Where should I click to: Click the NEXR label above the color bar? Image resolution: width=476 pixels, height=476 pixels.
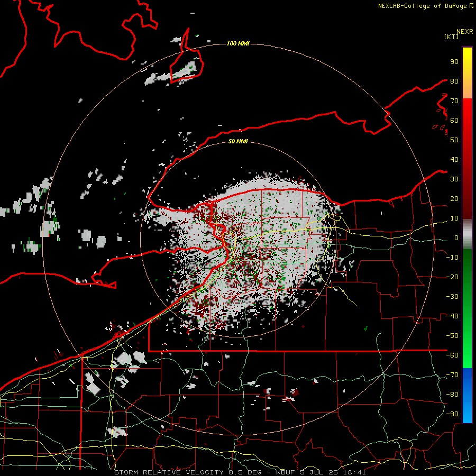click(465, 32)
